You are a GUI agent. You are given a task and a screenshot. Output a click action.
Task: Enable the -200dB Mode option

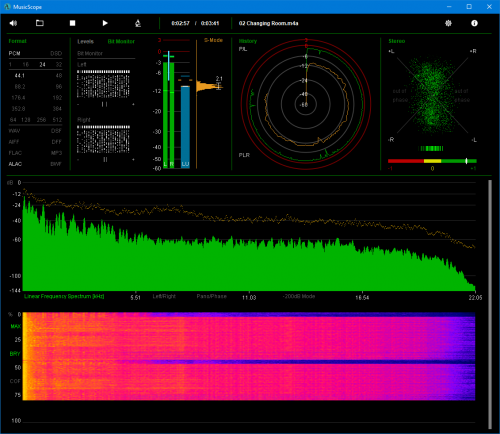click(x=299, y=296)
